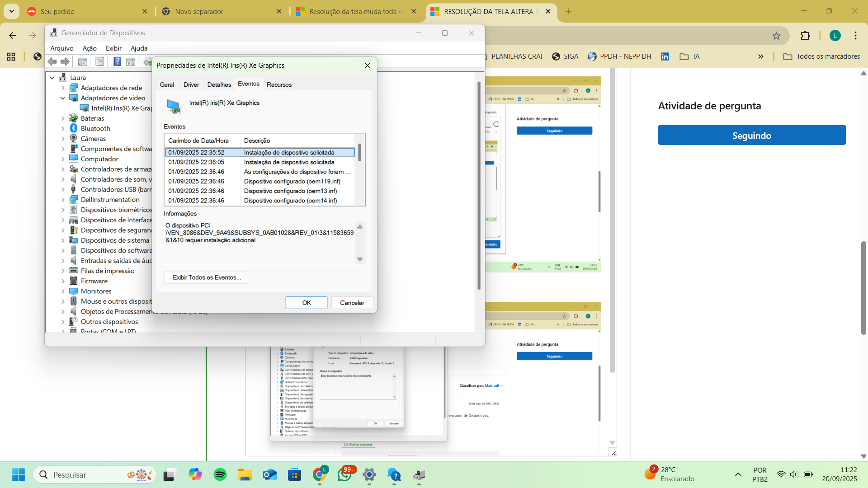Open Spotify from the taskbar
Image resolution: width=868 pixels, height=488 pixels.
(x=220, y=475)
